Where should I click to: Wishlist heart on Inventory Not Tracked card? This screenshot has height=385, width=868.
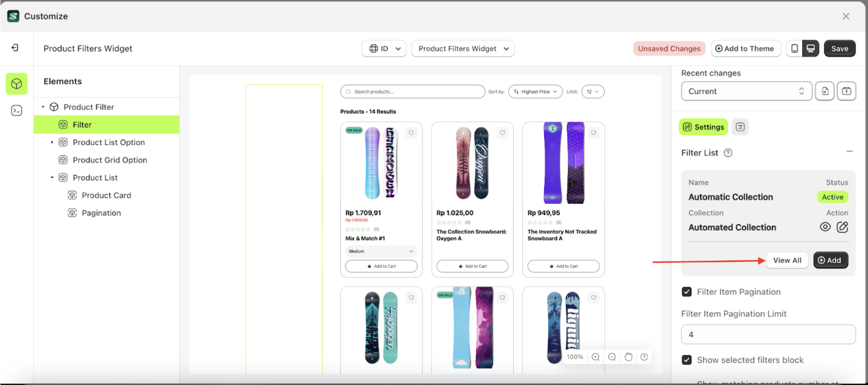pyautogui.click(x=593, y=133)
